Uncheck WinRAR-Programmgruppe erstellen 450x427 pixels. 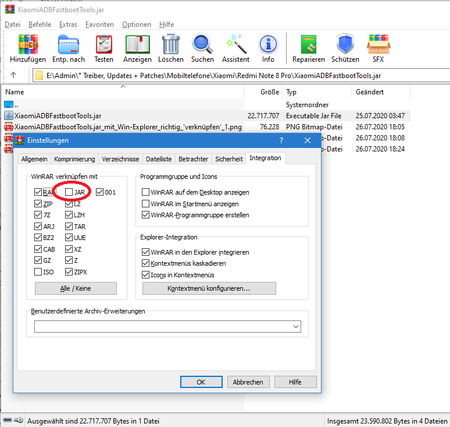(x=145, y=215)
